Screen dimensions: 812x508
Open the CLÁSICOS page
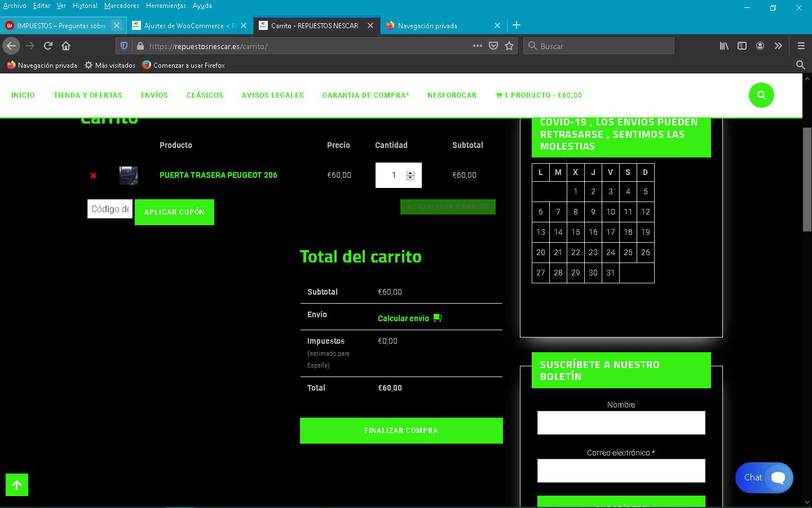click(205, 95)
